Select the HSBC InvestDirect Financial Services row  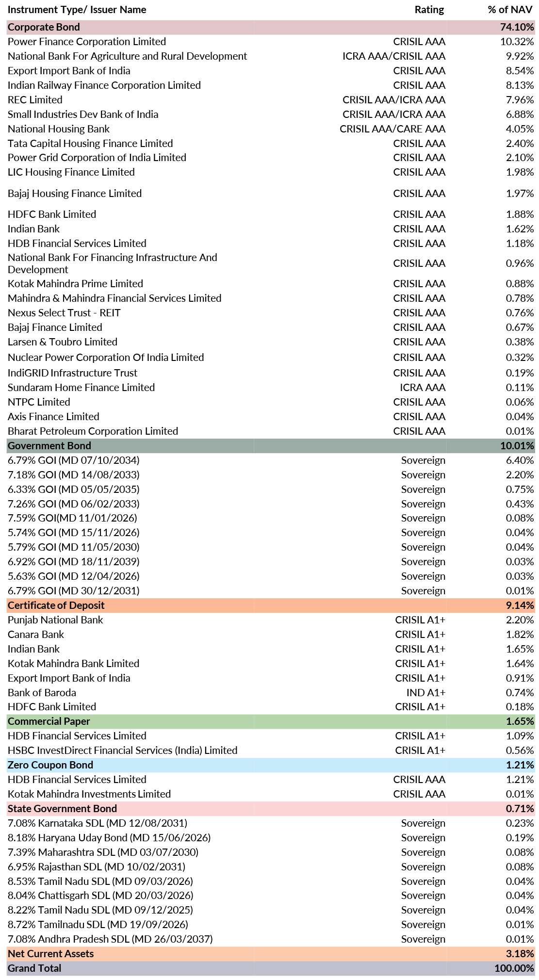coord(271,750)
